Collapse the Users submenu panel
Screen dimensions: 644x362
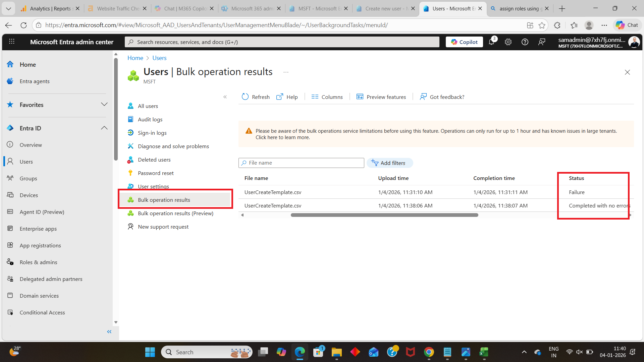click(x=225, y=97)
